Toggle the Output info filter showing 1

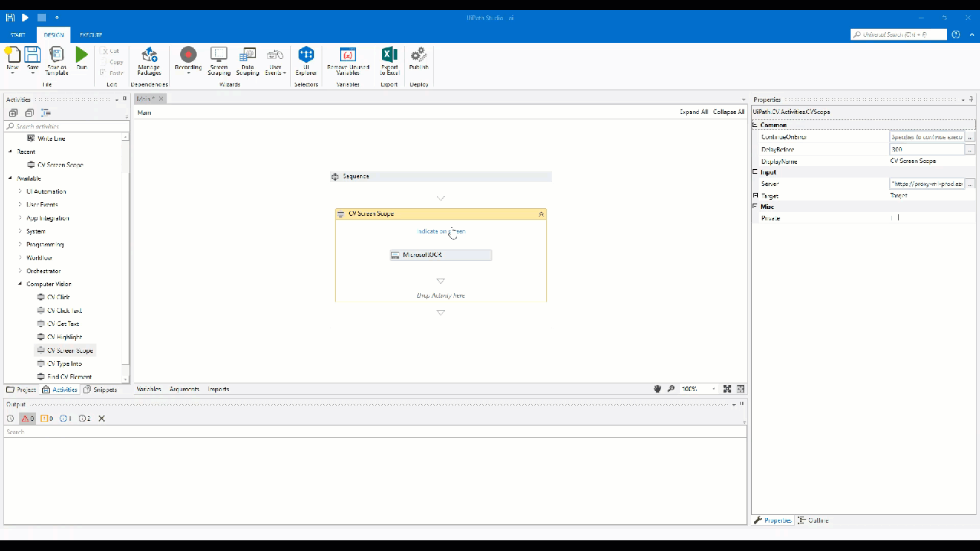[x=66, y=419]
